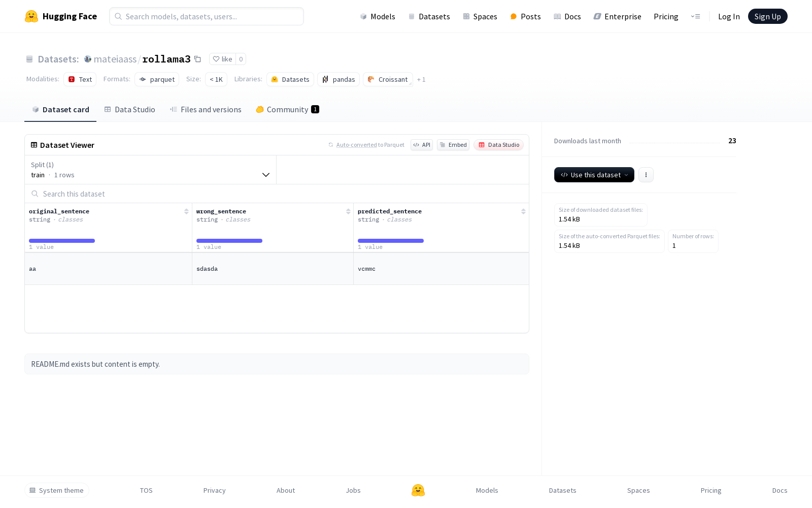Image resolution: width=812 pixels, height=508 pixels.
Task: Open the Pricing footer link
Action: pos(711,490)
